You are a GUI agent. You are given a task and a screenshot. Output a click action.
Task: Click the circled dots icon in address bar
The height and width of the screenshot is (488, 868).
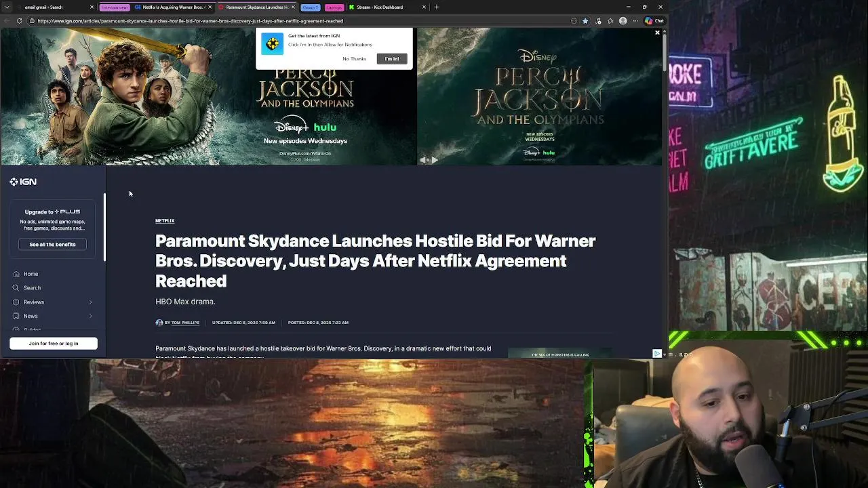[574, 21]
